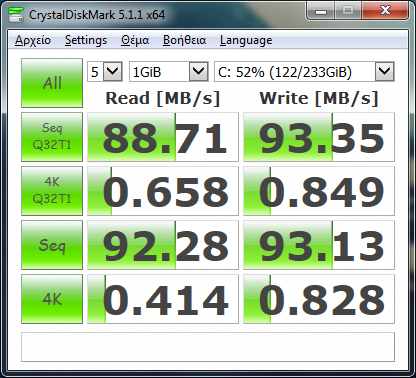Click the empty comment field at bottom
Screen dimensions: 416x378
[x=208, y=347]
